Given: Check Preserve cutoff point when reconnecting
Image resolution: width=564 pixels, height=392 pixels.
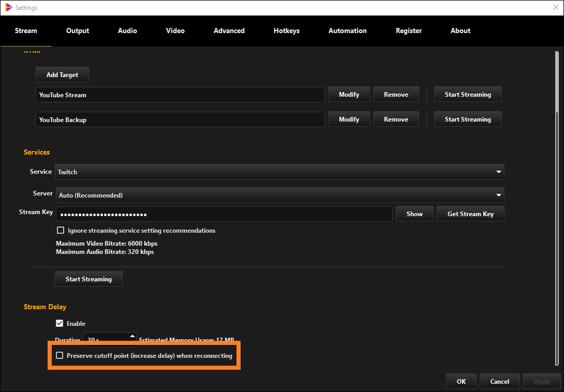Looking at the screenshot, I should (60, 355).
